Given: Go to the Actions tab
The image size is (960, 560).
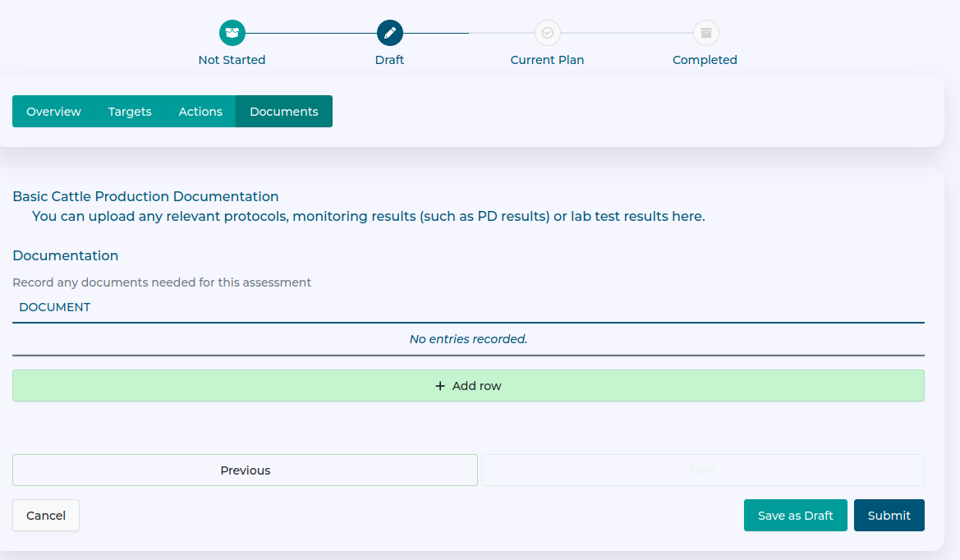Looking at the screenshot, I should click(x=200, y=112).
